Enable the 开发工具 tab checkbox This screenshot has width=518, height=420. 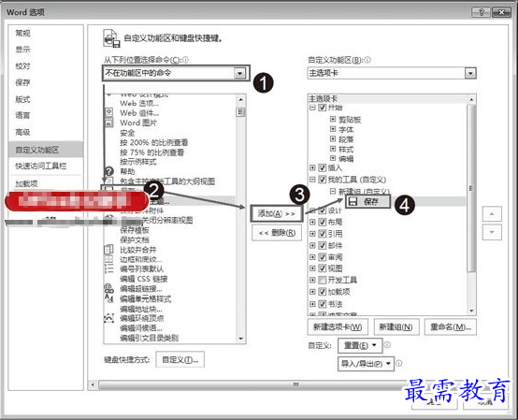pyautogui.click(x=322, y=281)
